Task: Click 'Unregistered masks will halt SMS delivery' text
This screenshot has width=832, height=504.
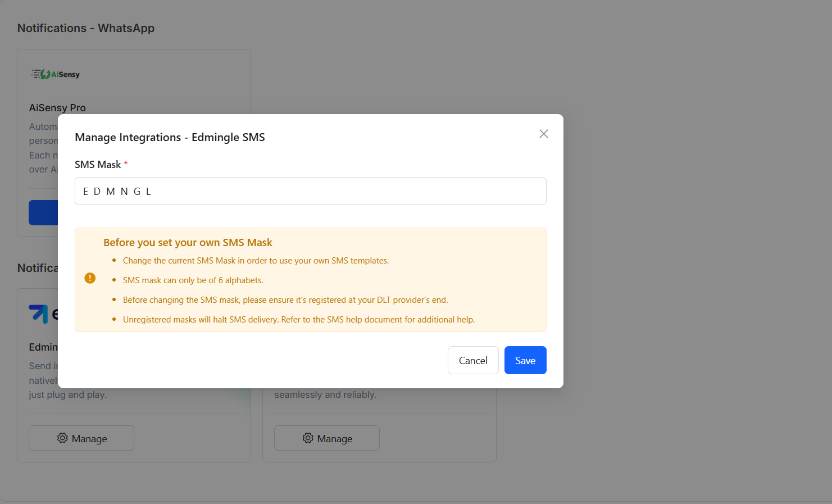Action: click(x=299, y=320)
